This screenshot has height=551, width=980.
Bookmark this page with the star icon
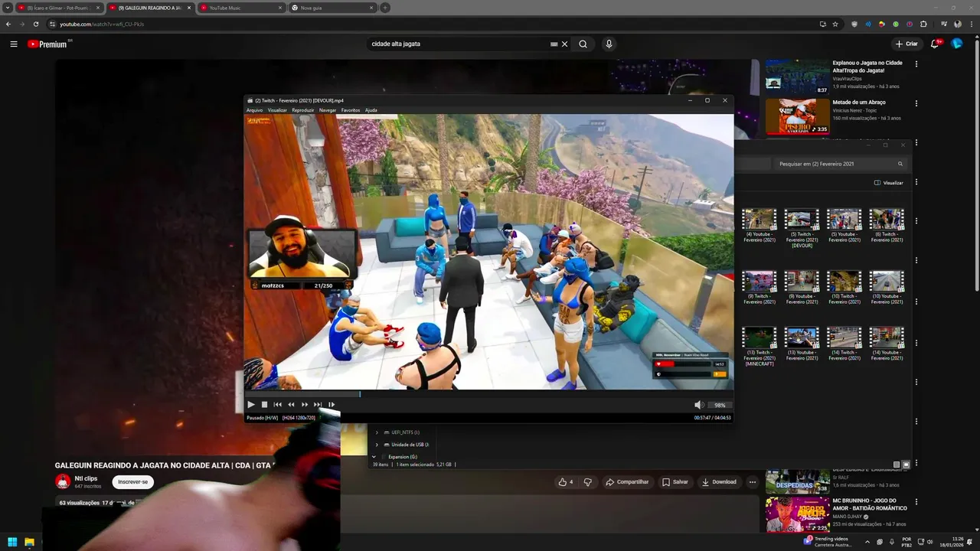pos(835,24)
